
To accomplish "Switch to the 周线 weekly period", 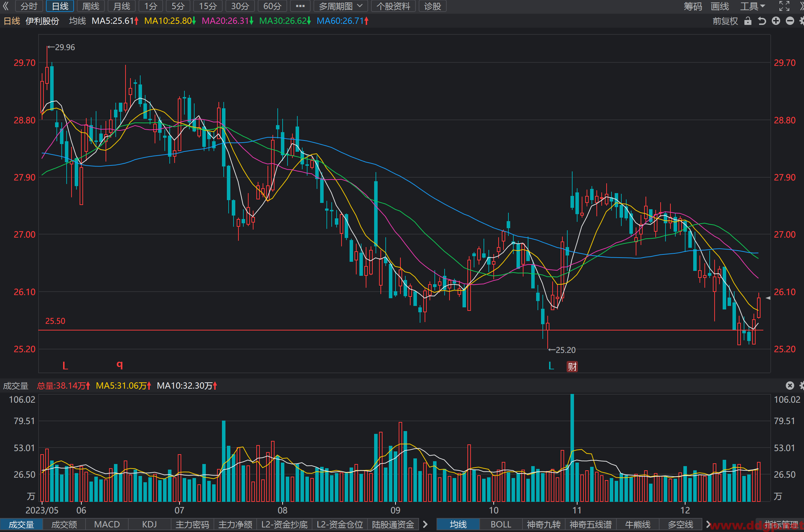I will [x=90, y=6].
